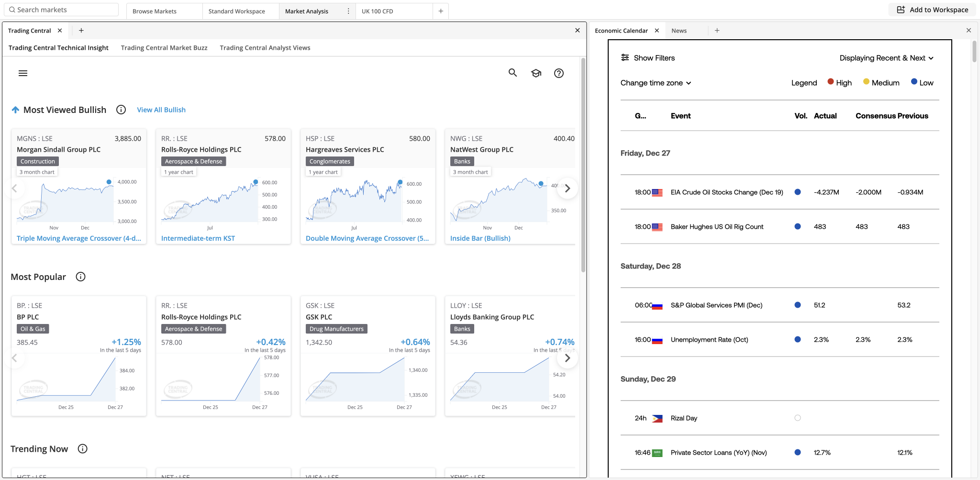
Task: Close the Economic Calendar panel
Action: pos(969,31)
